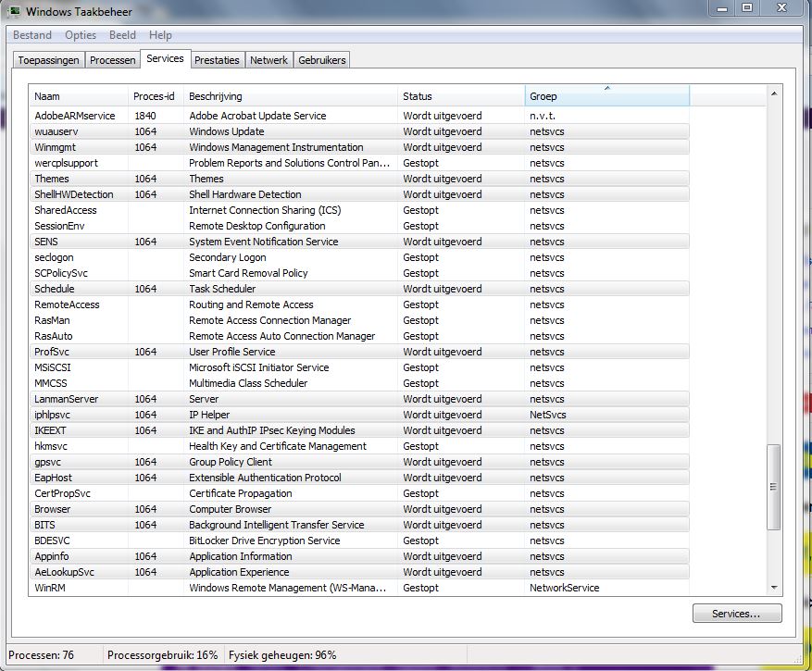Switch to the Toepassingen tab
Screen dimensions: 812x671
49,60
